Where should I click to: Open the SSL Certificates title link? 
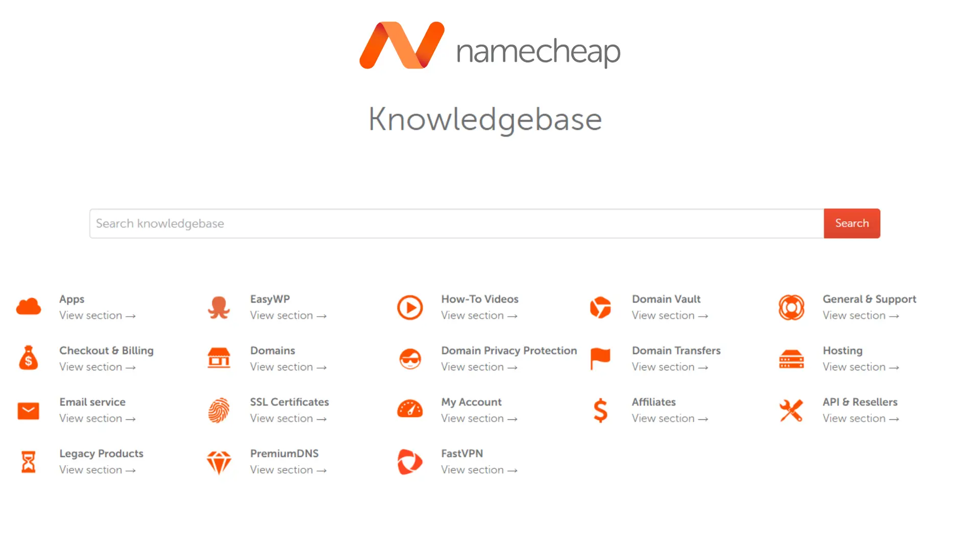click(x=289, y=402)
